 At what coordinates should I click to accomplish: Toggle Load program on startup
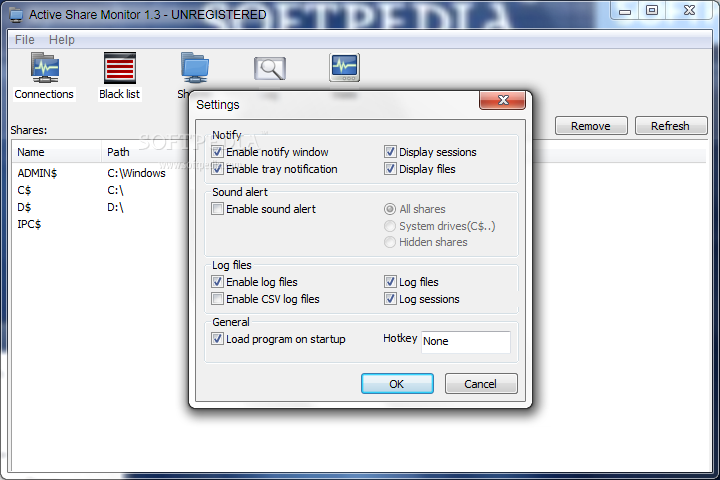(218, 339)
